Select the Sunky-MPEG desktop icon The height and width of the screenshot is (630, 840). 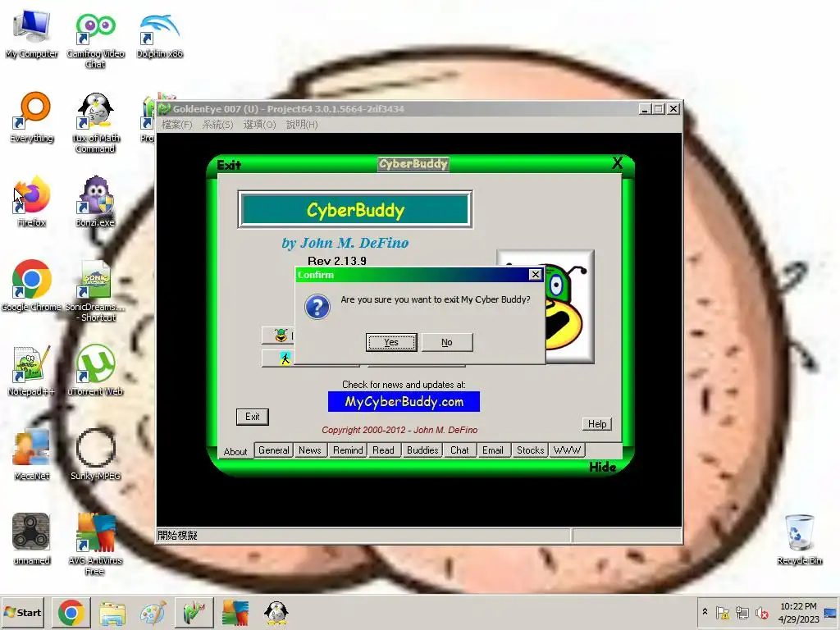[95, 454]
